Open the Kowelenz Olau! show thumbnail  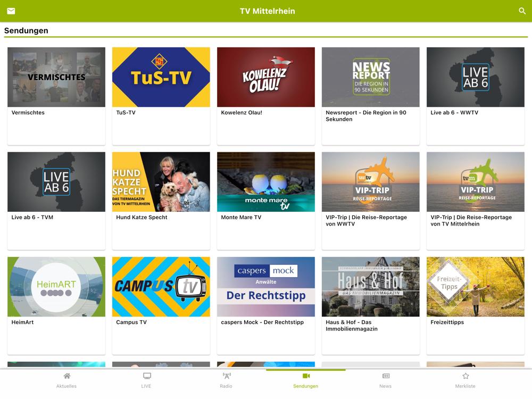pos(266,77)
